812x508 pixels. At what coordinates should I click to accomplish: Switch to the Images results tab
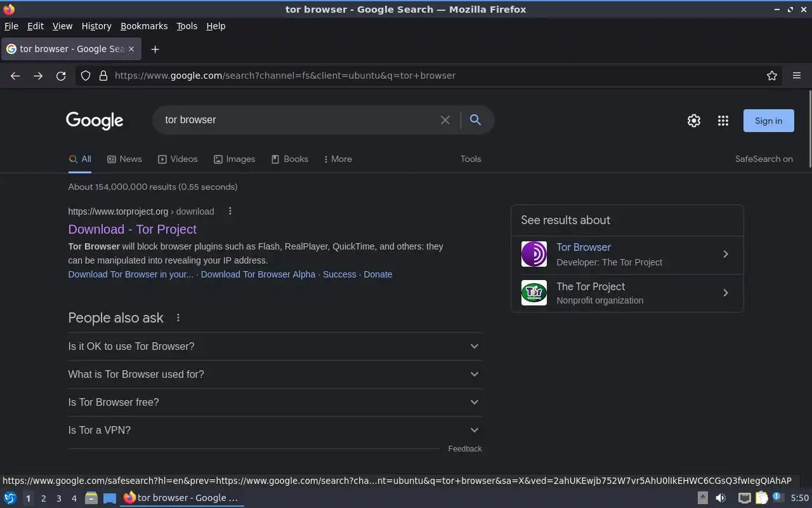[234, 159]
